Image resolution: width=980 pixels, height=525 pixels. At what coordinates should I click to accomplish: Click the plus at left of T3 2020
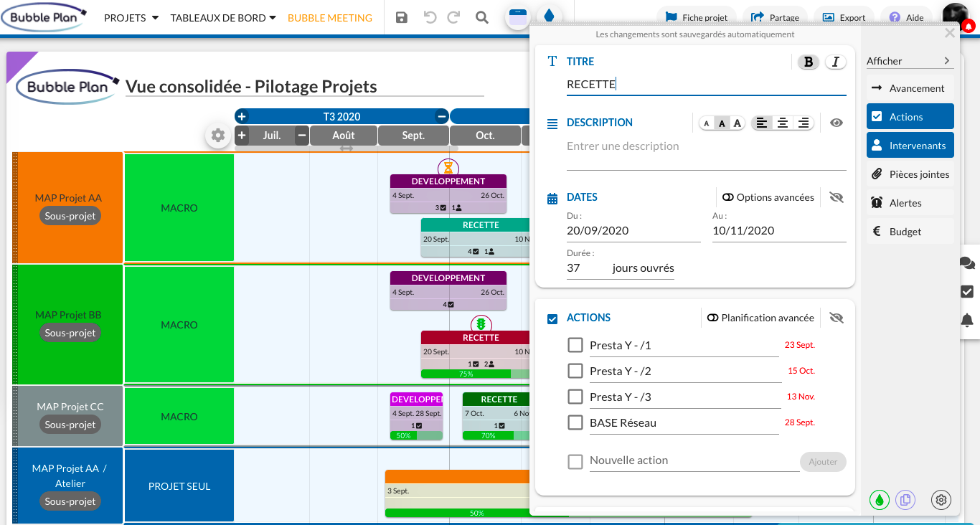(x=242, y=117)
